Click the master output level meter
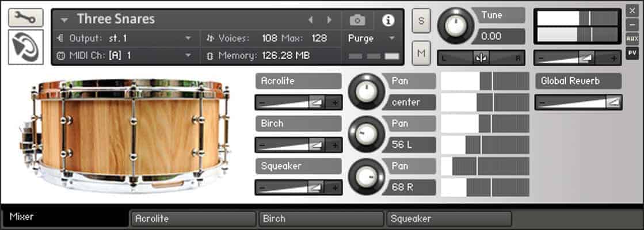644x230 pixels. 577,26
